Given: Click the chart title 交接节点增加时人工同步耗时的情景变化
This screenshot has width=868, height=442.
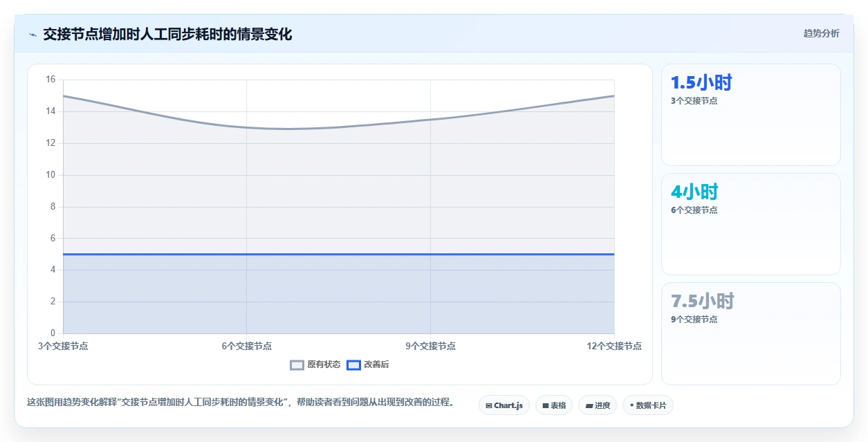Looking at the screenshot, I should [167, 34].
